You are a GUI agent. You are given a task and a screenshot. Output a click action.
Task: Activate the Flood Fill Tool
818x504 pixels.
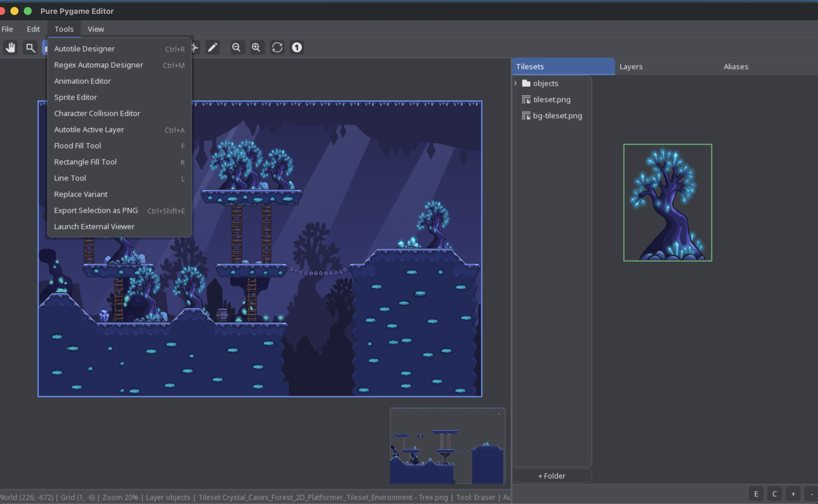119,146
